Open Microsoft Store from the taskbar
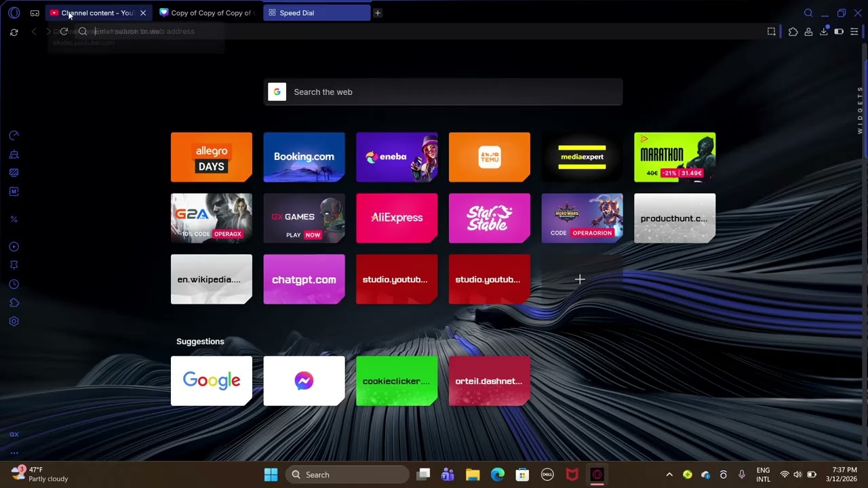 point(522,474)
